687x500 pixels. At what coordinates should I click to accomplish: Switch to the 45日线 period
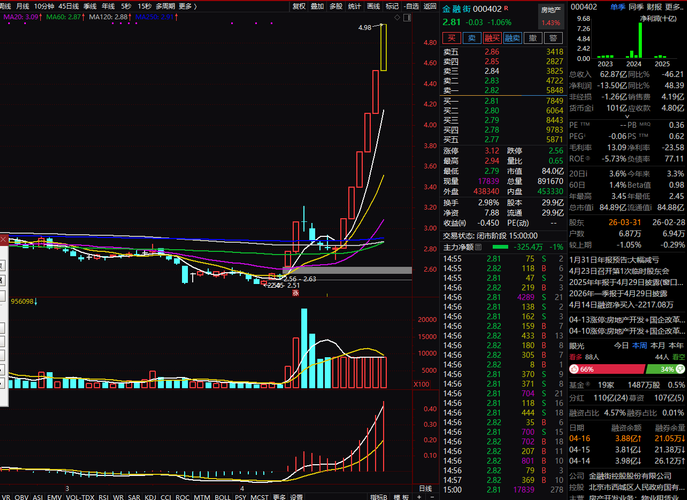pyautogui.click(x=68, y=6)
